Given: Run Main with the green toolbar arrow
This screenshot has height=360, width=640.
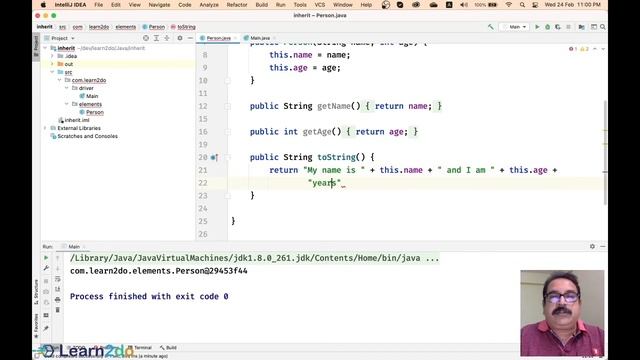Looking at the screenshot, I should pos(537,27).
